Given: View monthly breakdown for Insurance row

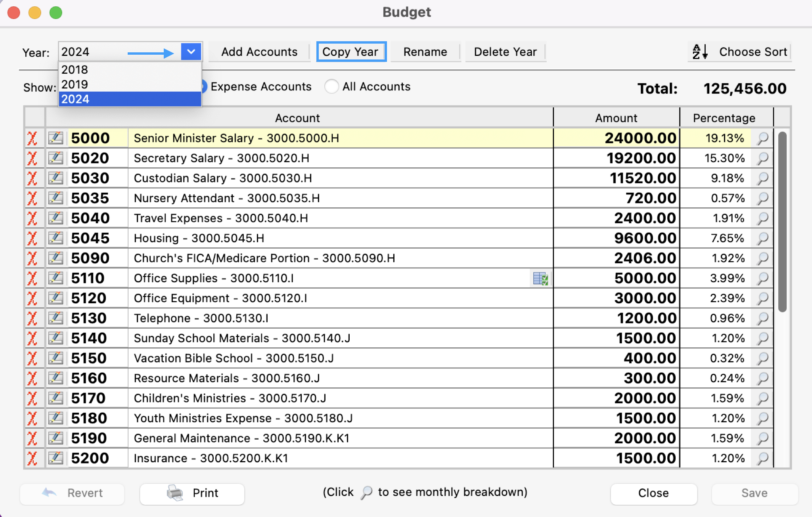Looking at the screenshot, I should pos(762,458).
